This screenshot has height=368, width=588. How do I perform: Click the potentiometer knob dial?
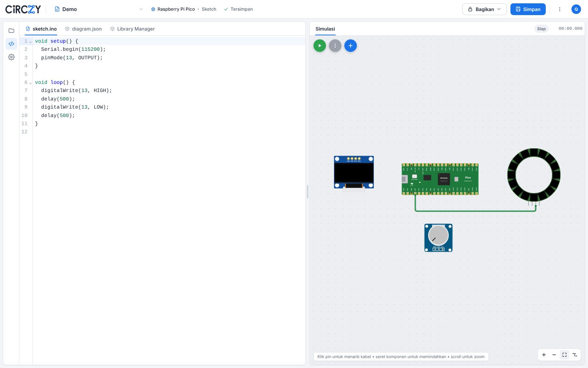pyautogui.click(x=438, y=235)
